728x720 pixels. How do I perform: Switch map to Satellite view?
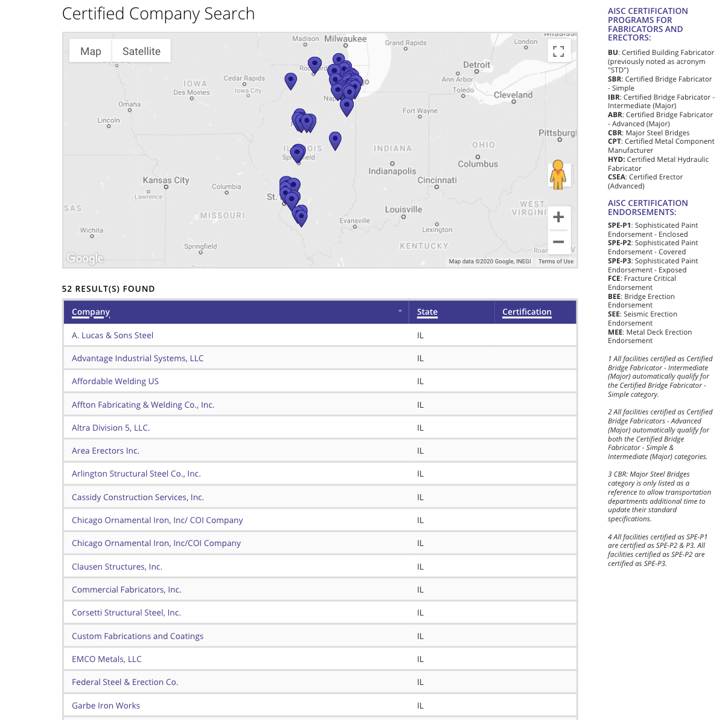point(141,51)
